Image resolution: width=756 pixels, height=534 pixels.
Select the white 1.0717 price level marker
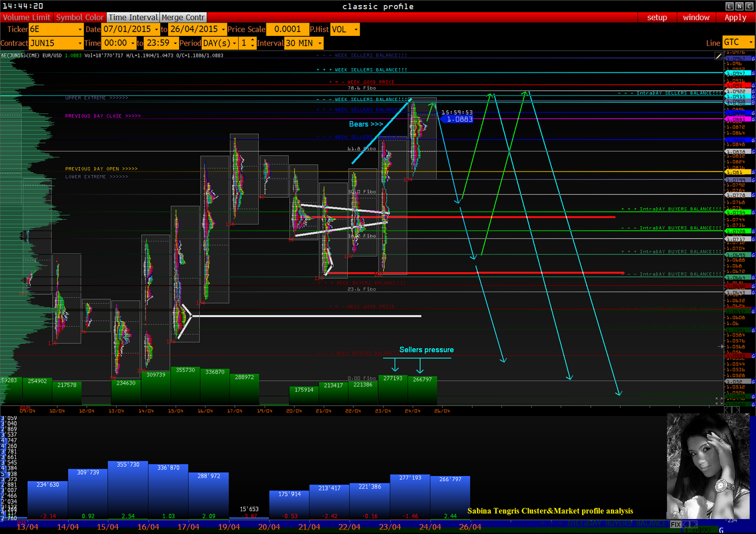[x=736, y=239]
